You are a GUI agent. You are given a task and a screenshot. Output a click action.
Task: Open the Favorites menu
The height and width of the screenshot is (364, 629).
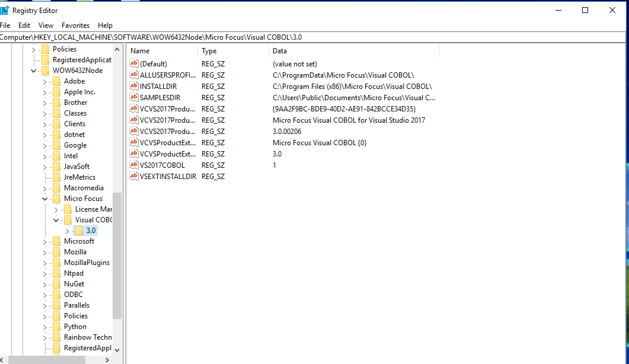pyautogui.click(x=75, y=25)
